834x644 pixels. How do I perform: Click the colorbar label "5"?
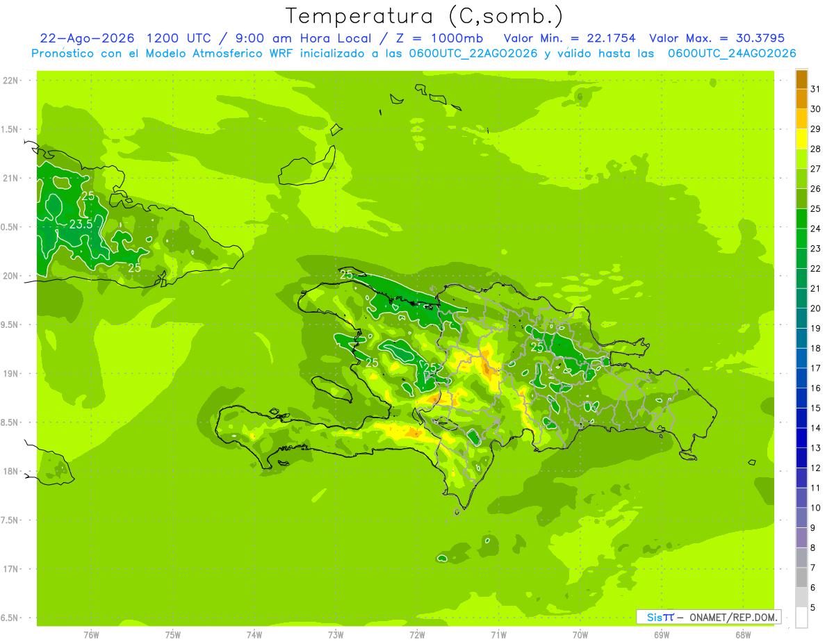[x=813, y=607]
